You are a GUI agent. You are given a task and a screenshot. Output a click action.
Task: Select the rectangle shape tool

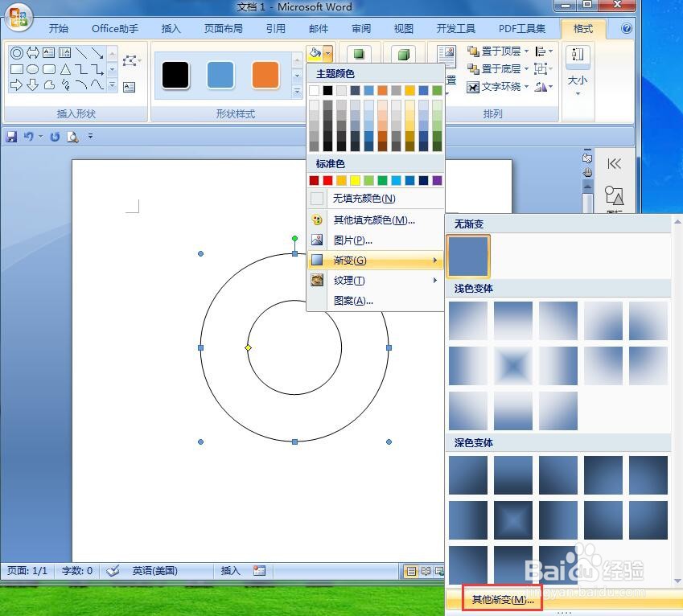point(17,69)
